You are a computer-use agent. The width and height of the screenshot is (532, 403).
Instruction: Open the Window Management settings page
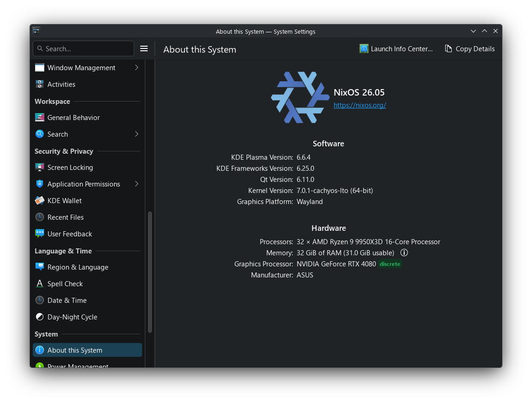tap(87, 67)
